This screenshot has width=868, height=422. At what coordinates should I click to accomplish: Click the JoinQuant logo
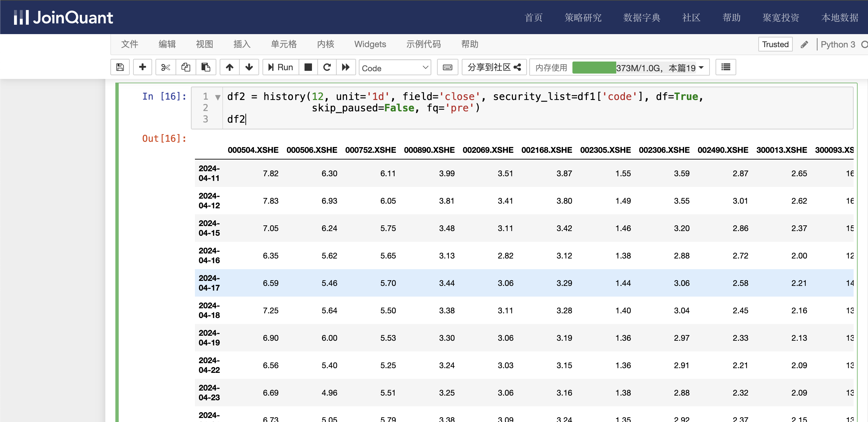point(63,17)
